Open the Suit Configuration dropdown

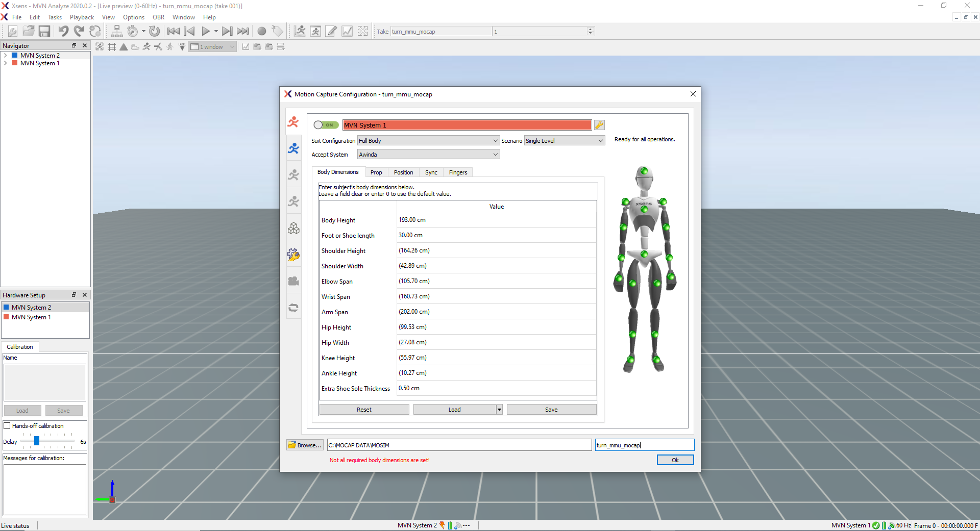[x=428, y=141]
